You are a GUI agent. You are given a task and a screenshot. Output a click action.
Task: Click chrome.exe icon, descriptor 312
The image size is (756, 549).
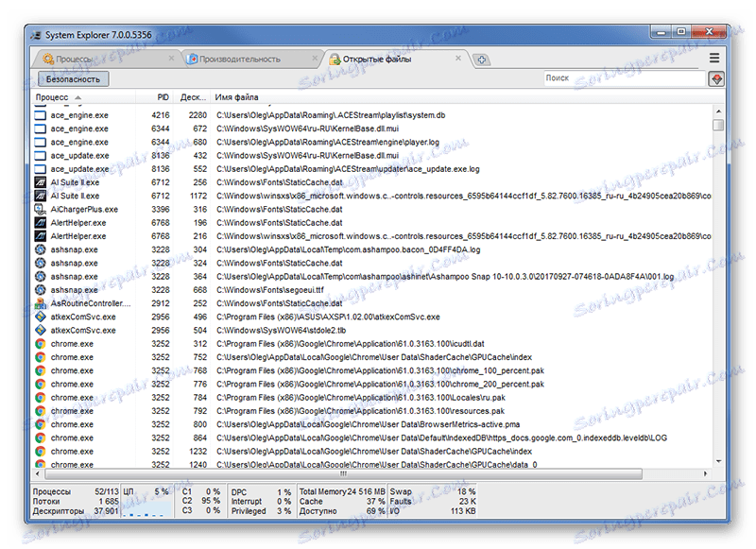(x=41, y=344)
